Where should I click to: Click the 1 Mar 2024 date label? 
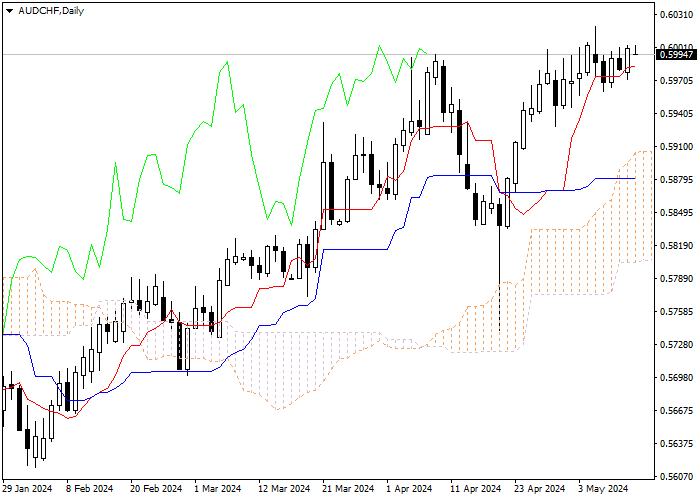click(x=218, y=489)
